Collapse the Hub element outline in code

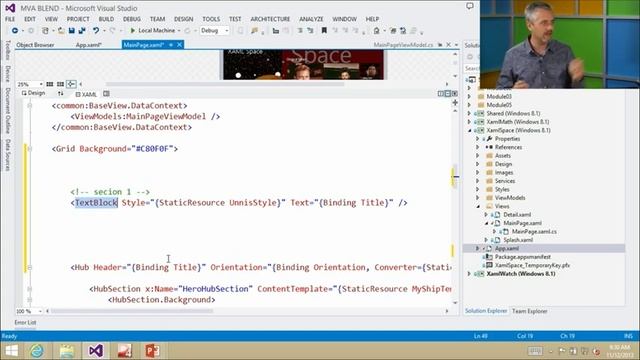click(29, 268)
